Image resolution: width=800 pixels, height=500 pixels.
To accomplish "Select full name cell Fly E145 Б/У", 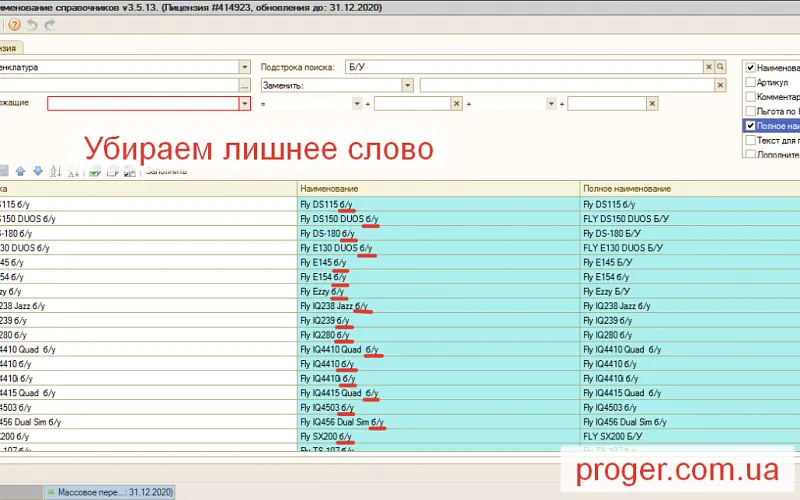I will click(690, 262).
